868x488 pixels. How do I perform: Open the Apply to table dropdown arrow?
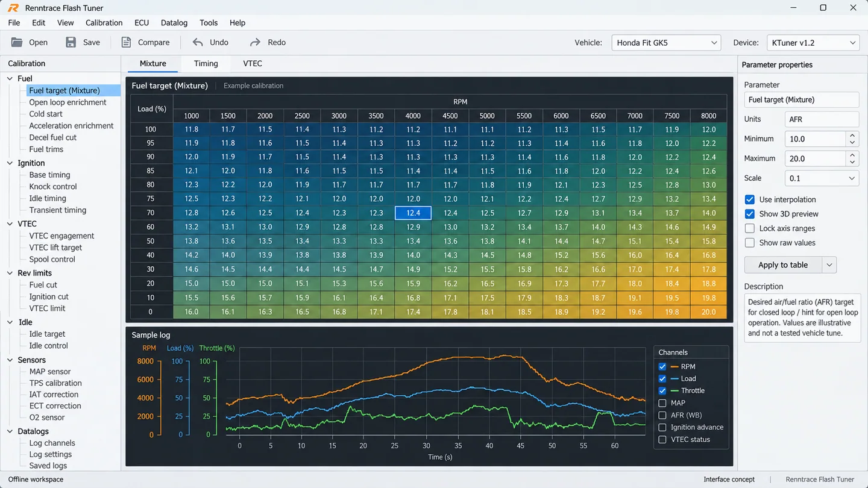829,265
